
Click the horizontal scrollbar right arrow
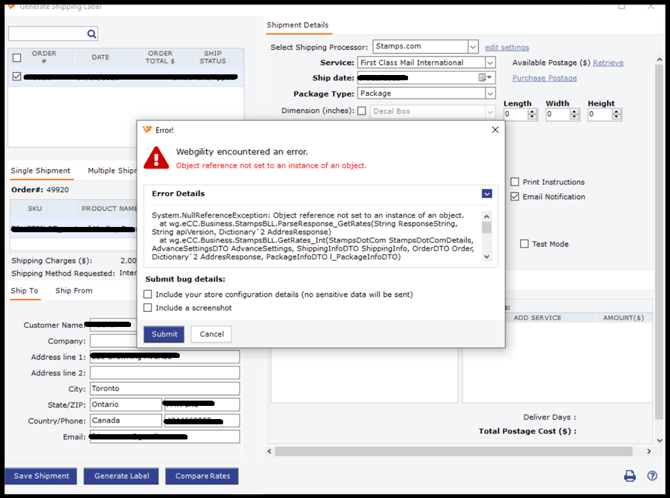tap(649, 451)
